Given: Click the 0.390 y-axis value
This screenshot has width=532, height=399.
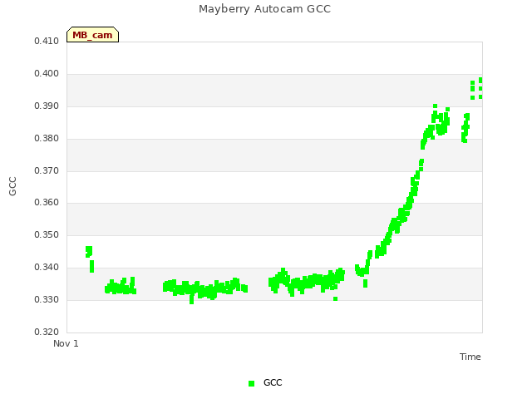Looking at the screenshot, I should click(47, 106).
